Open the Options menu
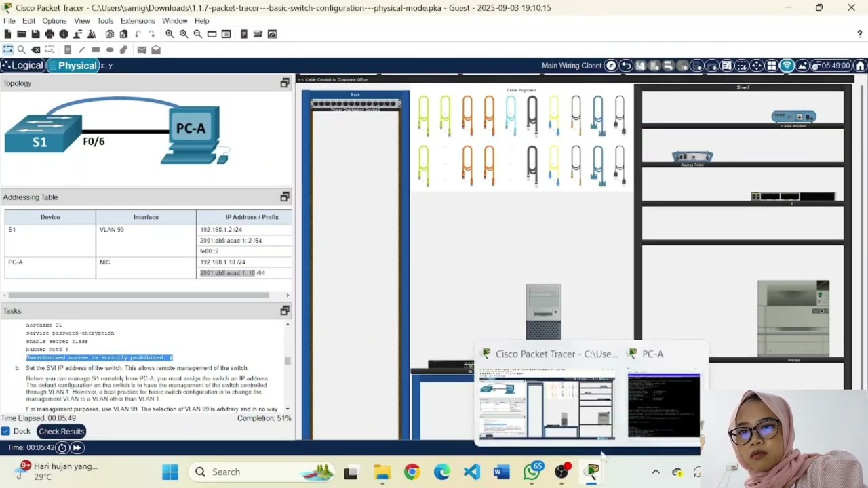This screenshot has height=488, width=868. pos(55,21)
